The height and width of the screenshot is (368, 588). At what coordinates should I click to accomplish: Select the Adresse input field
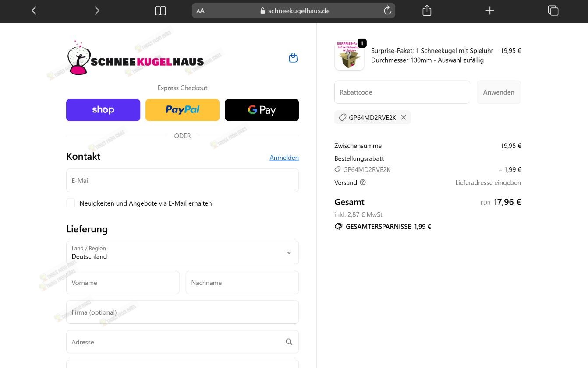click(x=182, y=342)
